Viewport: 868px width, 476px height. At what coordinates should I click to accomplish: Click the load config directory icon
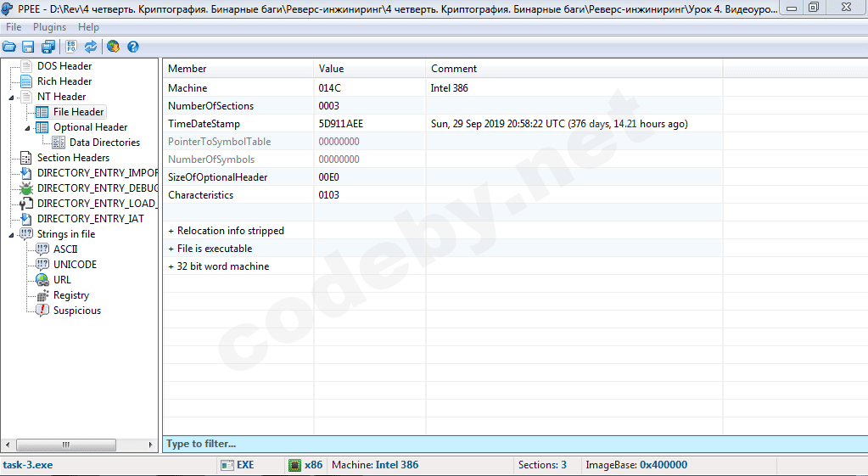coord(26,204)
